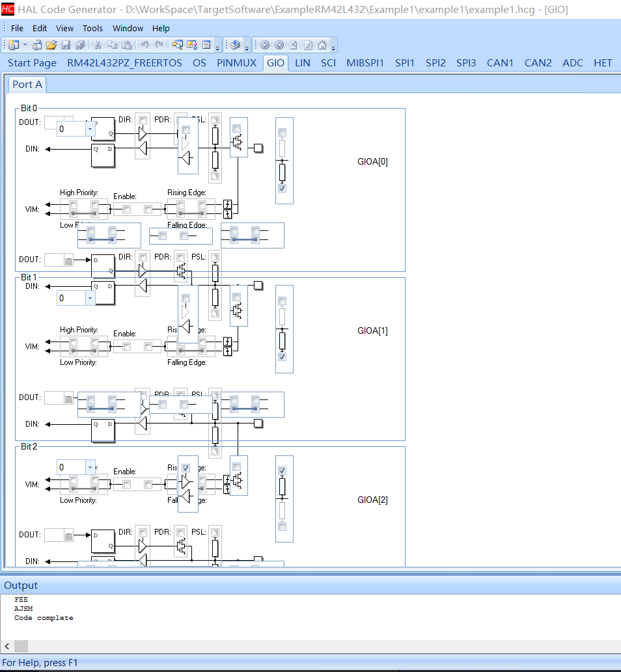This screenshot has height=672, width=621.
Task: Toggle the Bit 0 DIR checkbox
Action: click(x=143, y=121)
